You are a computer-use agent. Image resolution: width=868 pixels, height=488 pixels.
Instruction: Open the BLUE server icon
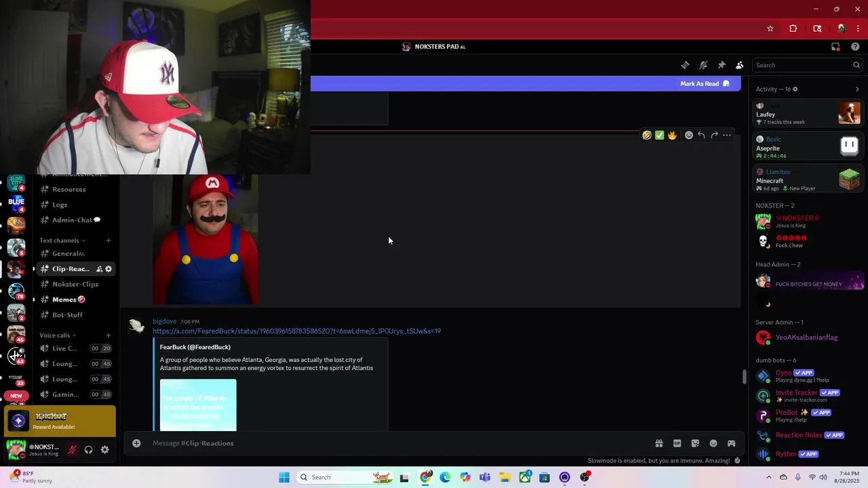click(x=16, y=203)
